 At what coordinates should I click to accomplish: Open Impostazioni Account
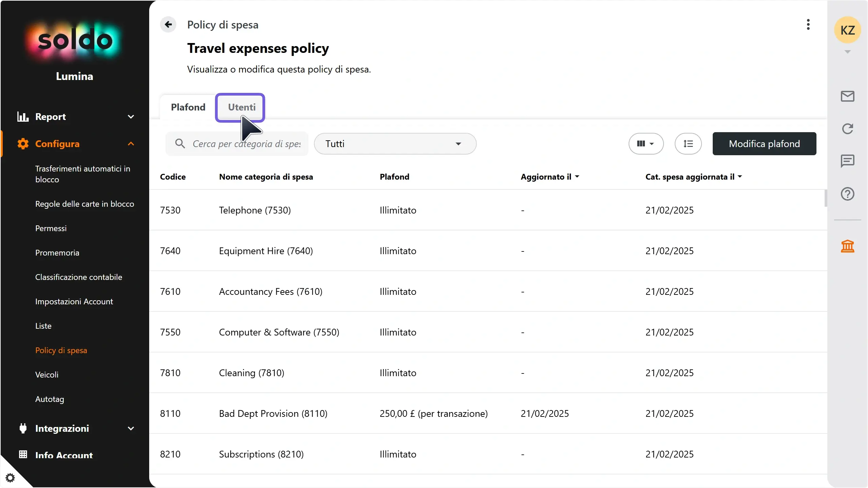point(74,301)
